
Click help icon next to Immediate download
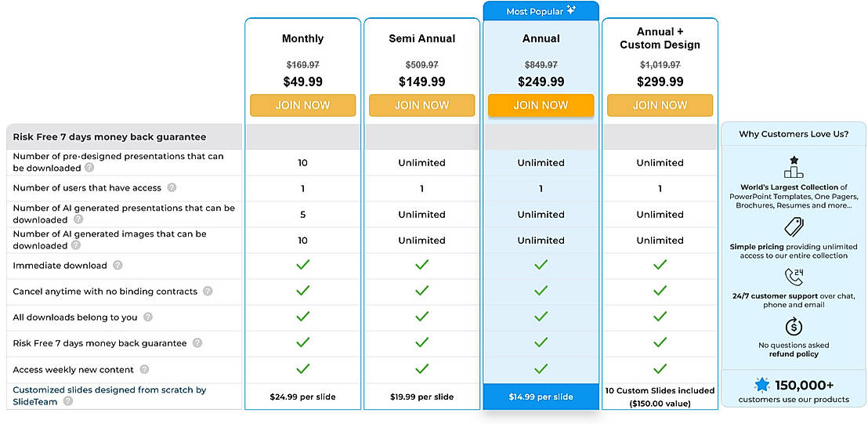click(118, 266)
